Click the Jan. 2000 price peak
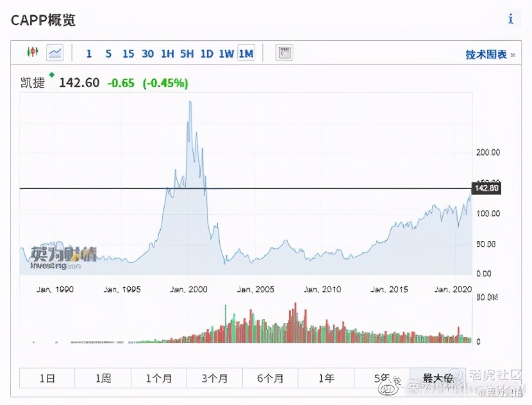Viewport: 532px width, 405px height. click(x=190, y=103)
